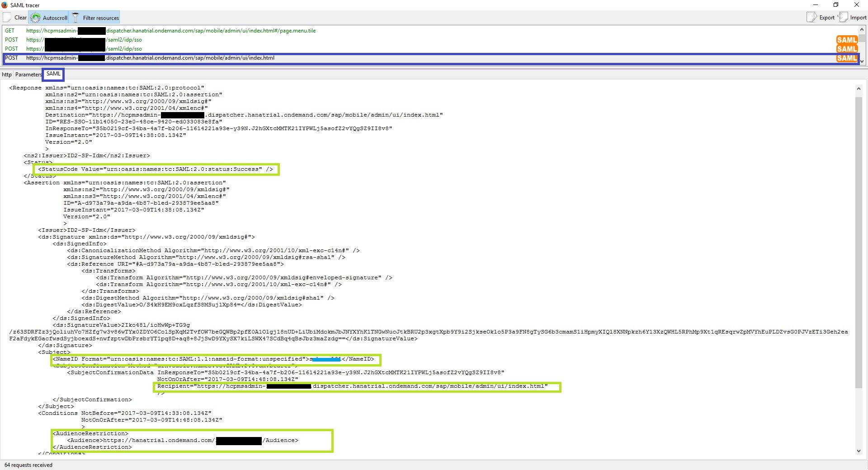Toggle the Autoscroll option

(49, 18)
